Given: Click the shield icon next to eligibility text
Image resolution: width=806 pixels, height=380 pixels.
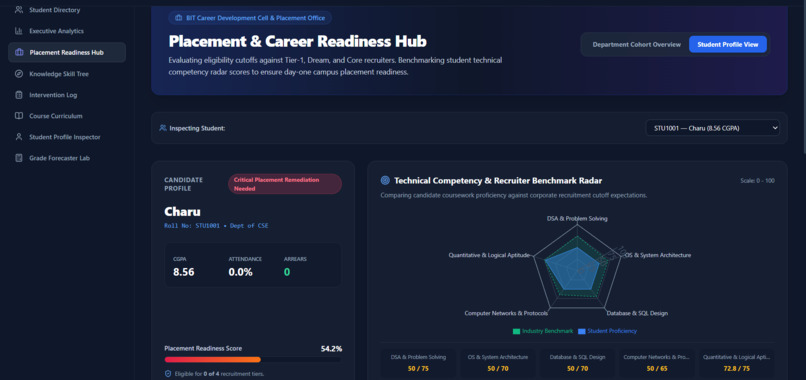Looking at the screenshot, I should tap(168, 374).
